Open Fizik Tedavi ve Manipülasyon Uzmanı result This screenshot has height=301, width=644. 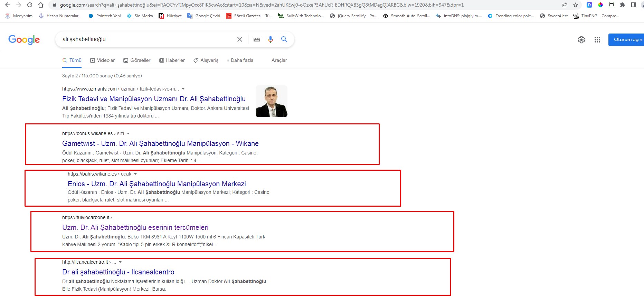click(x=154, y=99)
